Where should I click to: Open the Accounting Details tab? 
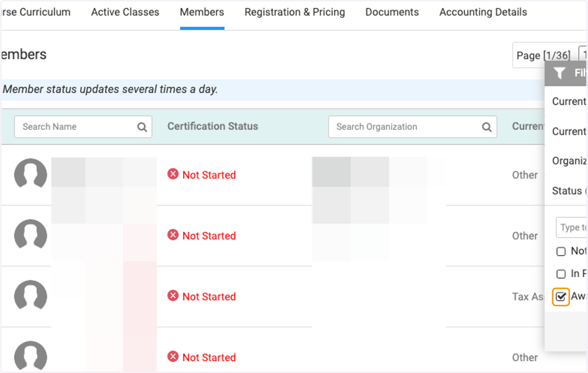[483, 12]
